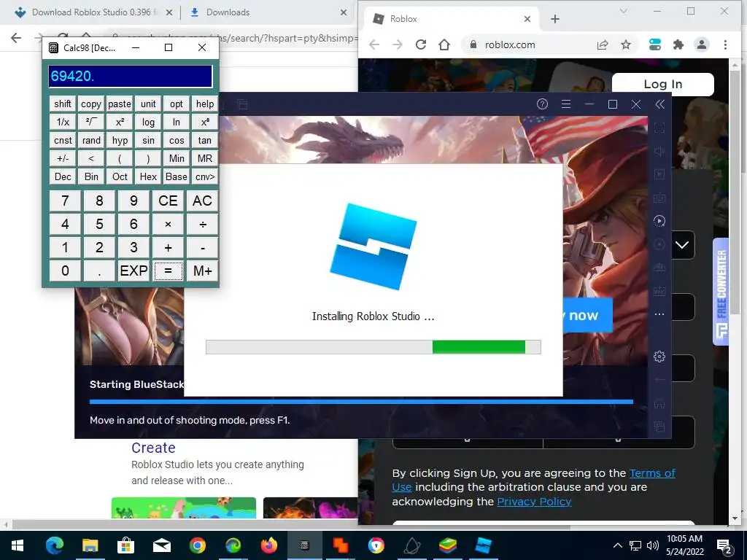The width and height of the screenshot is (747, 560).
Task: Click the BlueStacks volume speaker sidebar icon
Action: click(659, 151)
